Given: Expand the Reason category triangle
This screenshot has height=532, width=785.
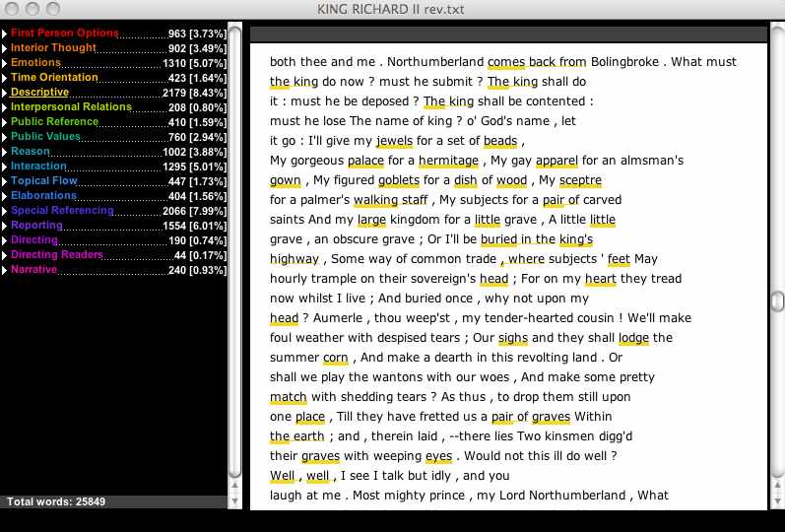Looking at the screenshot, I should click(x=5, y=152).
